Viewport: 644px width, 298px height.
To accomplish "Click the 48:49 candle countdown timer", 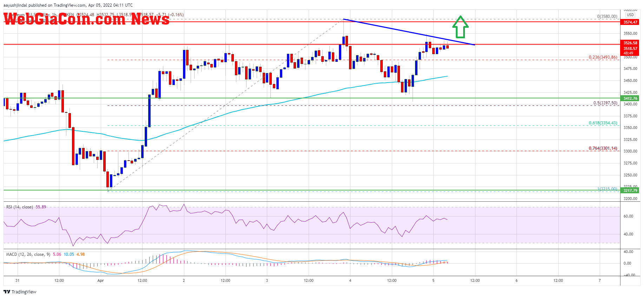I will click(x=628, y=53).
